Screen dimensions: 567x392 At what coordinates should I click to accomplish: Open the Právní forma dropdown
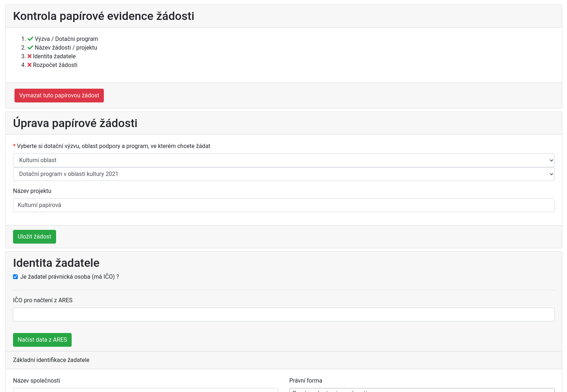tap(422, 390)
